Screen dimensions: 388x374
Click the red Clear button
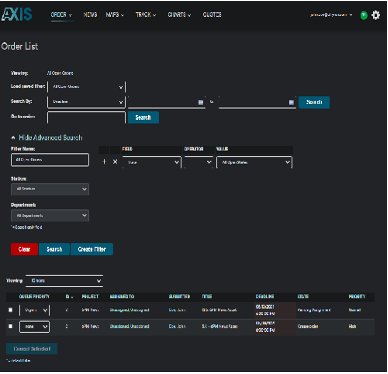point(24,249)
